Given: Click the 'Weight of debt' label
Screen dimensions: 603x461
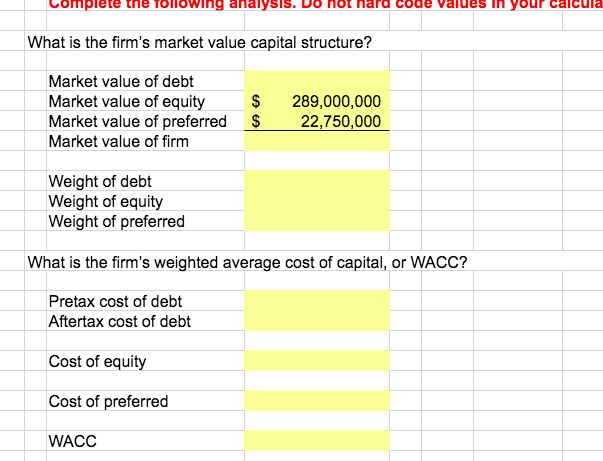Looking at the screenshot, I should (x=100, y=181).
